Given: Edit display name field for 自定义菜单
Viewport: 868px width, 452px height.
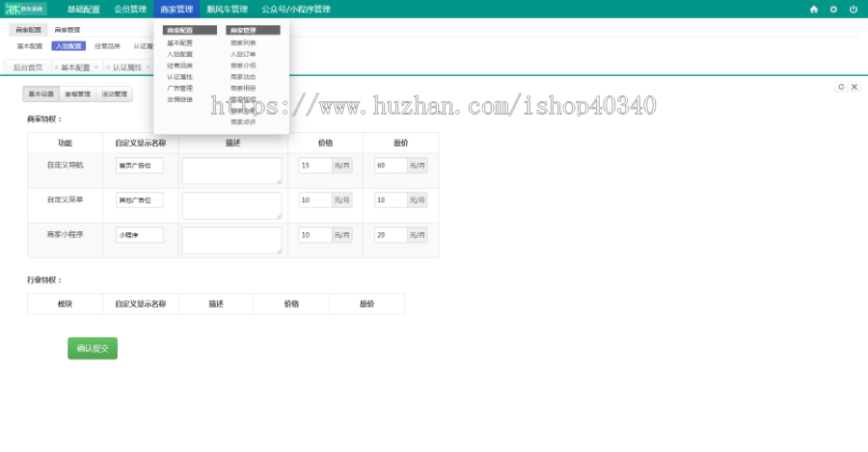Looking at the screenshot, I should (x=140, y=199).
